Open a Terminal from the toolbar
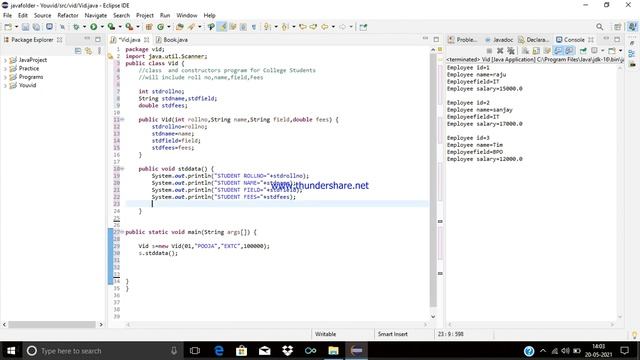The height and width of the screenshot is (360, 640). (x=49, y=27)
